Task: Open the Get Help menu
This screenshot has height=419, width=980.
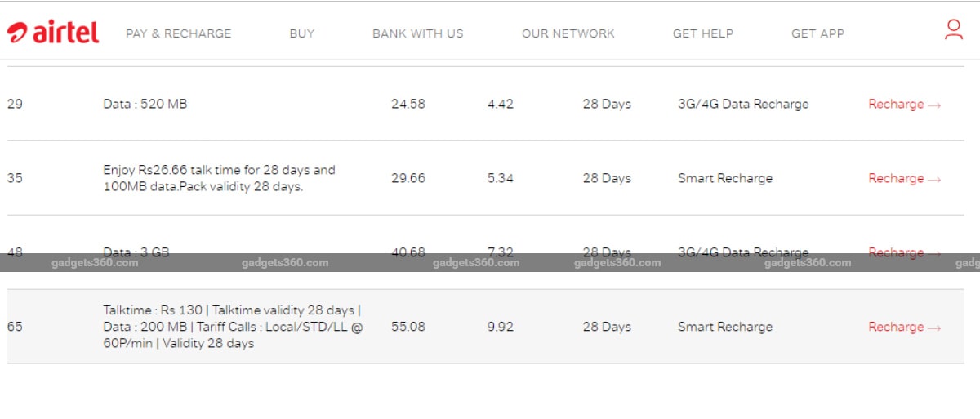Action: click(702, 33)
